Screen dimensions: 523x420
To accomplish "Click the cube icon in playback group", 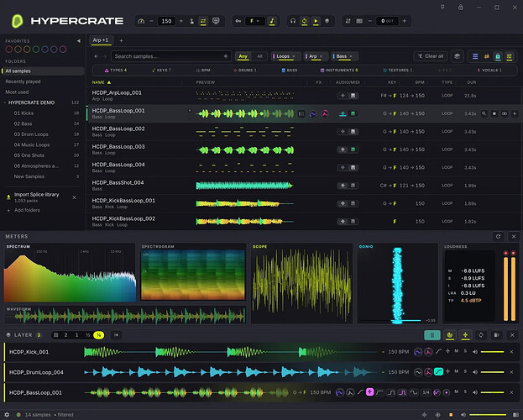I will pyautogui.click(x=327, y=21).
